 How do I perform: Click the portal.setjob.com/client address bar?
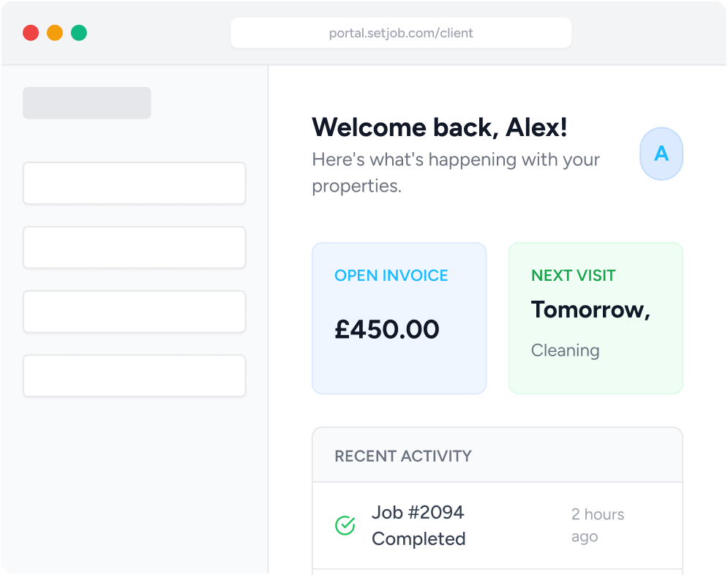coord(401,33)
